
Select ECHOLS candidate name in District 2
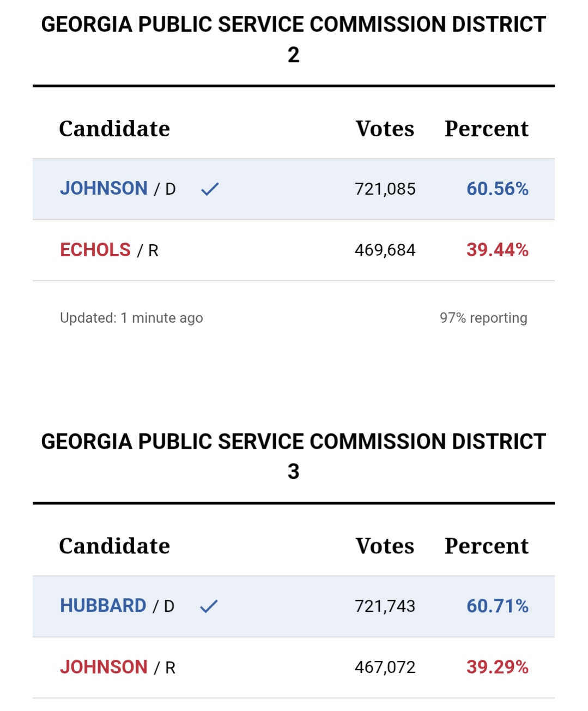pyautogui.click(x=95, y=250)
